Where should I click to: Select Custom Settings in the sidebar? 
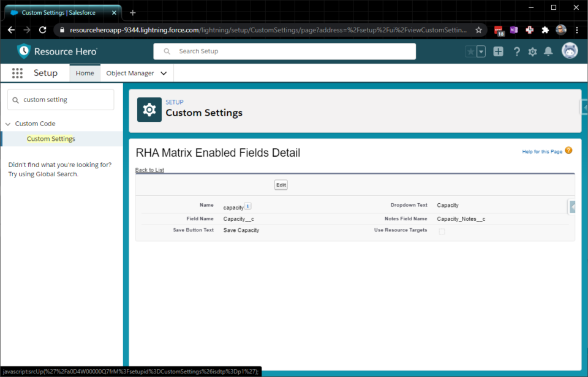tap(51, 139)
